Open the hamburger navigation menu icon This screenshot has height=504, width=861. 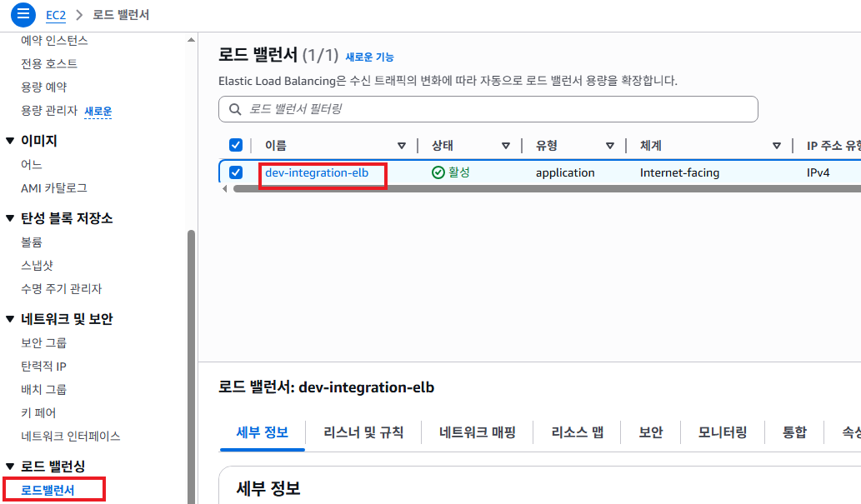point(23,14)
